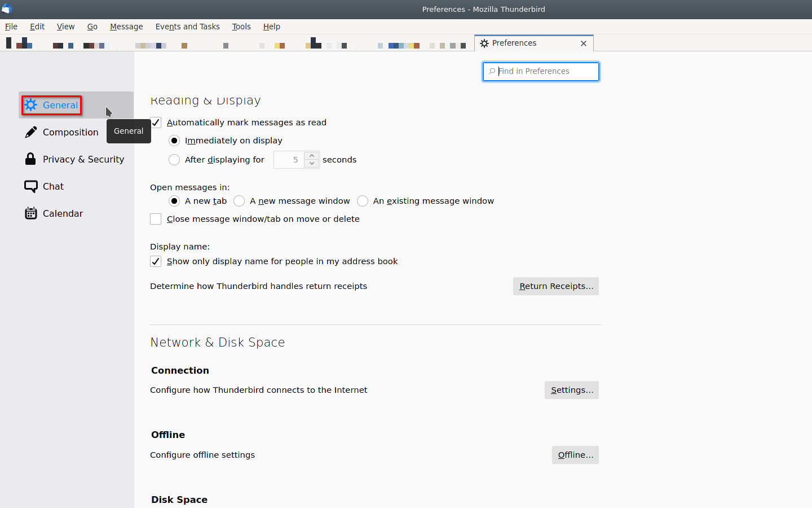Image resolution: width=812 pixels, height=508 pixels.
Task: Select After displaying for radio option
Action: (x=174, y=160)
